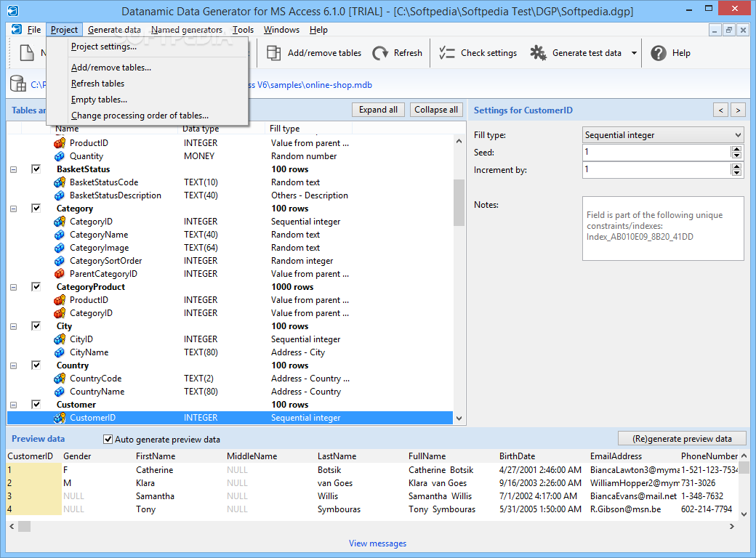Choose Add/remove tables... menu entry
Image resolution: width=756 pixels, height=558 pixels.
(111, 68)
